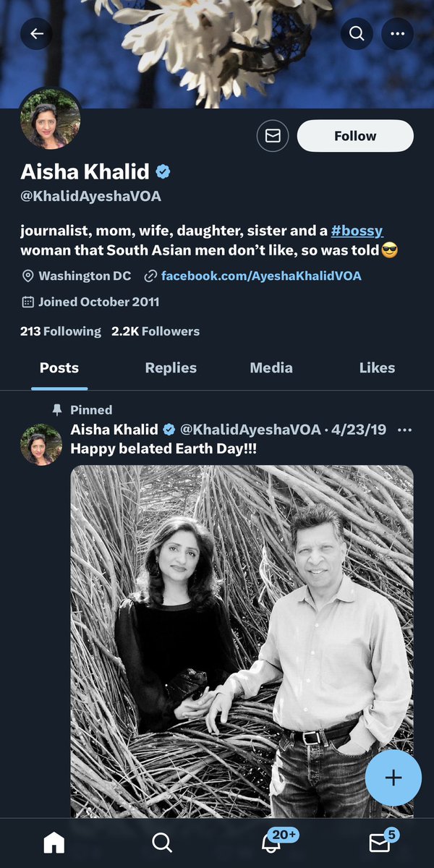Open the profile's three-dot options menu

tap(397, 33)
